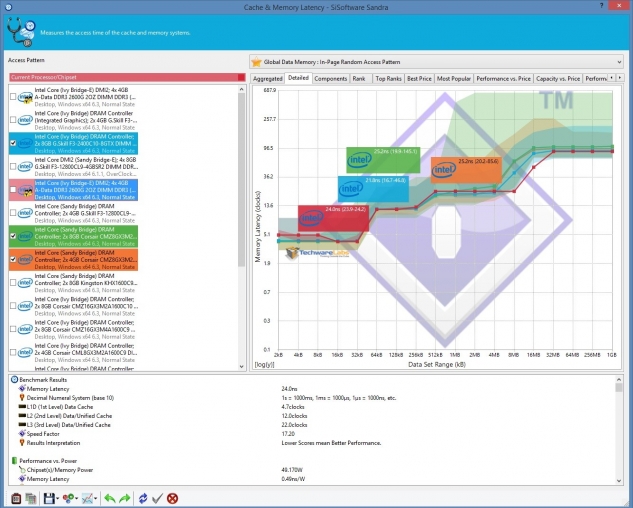Switch to the Aggregated tab

pyautogui.click(x=267, y=79)
